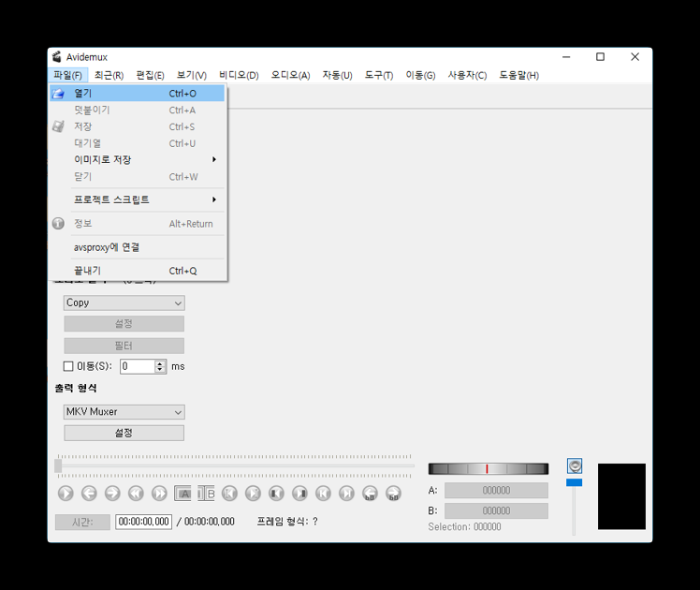Choose 열기 (Open) from the file menu
The image size is (700, 590).
pos(138,94)
